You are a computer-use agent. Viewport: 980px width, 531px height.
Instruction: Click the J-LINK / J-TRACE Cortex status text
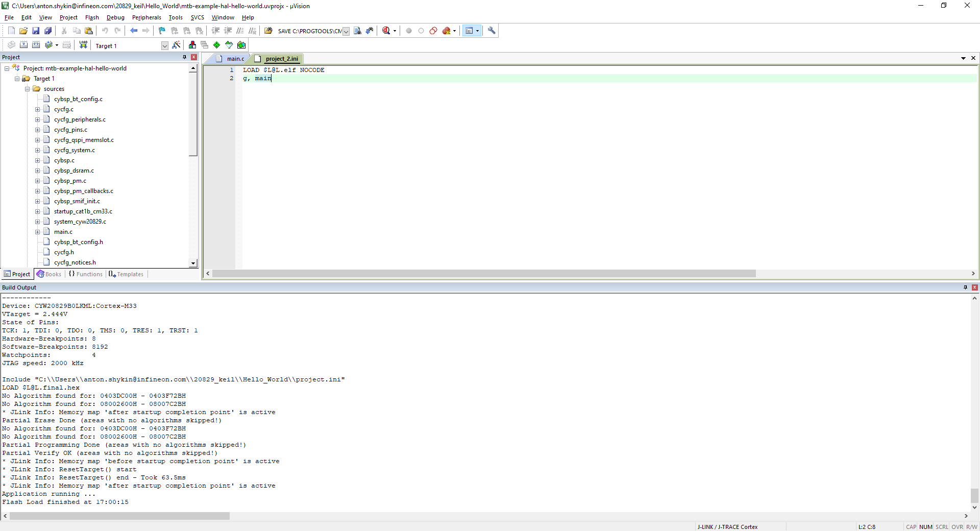pos(727,527)
